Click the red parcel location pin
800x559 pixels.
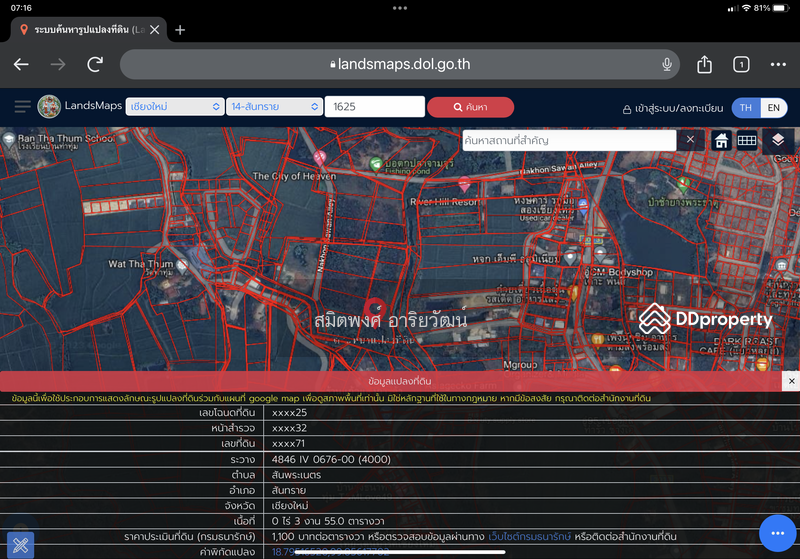[x=375, y=310]
